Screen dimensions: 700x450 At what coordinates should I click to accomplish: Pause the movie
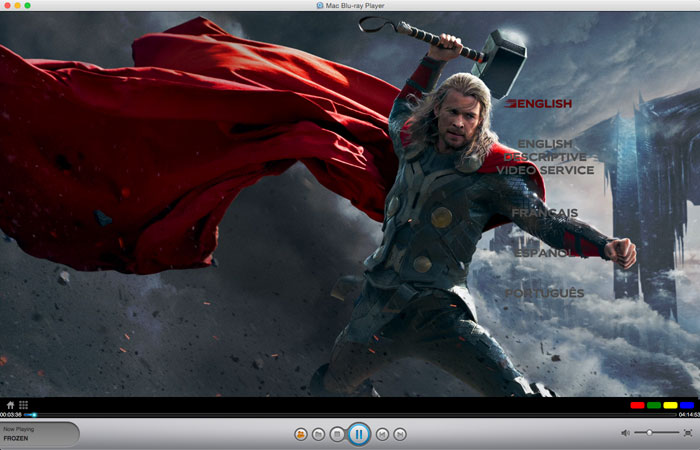pyautogui.click(x=359, y=433)
